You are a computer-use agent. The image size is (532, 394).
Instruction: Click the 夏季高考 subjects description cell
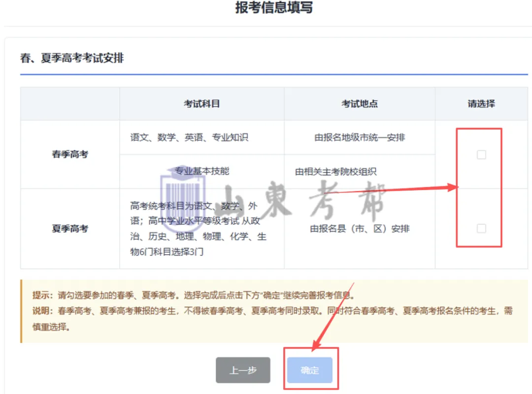[x=202, y=229]
